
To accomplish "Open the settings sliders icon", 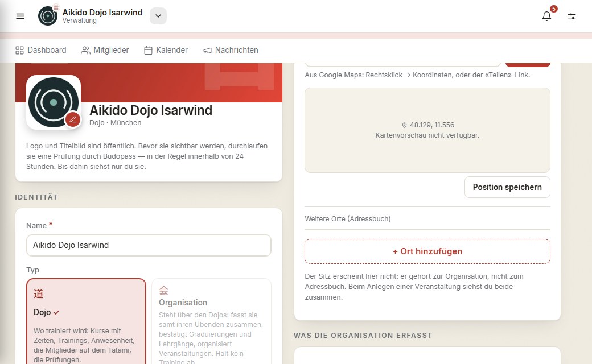I will (x=572, y=16).
